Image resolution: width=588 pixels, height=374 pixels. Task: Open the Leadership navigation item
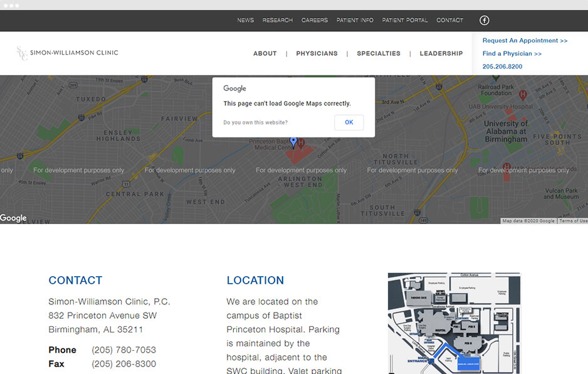tap(441, 53)
